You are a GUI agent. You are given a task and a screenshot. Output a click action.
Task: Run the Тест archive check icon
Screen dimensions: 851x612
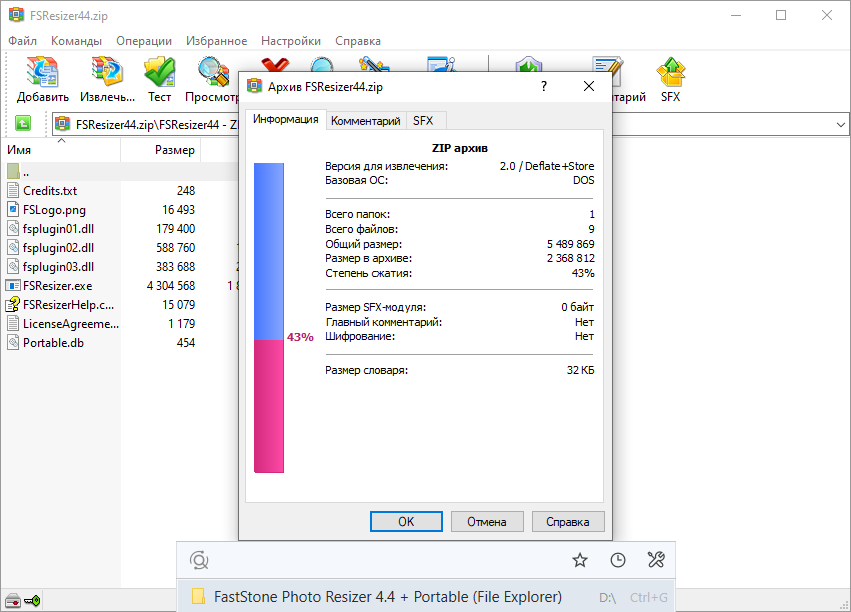tap(160, 72)
